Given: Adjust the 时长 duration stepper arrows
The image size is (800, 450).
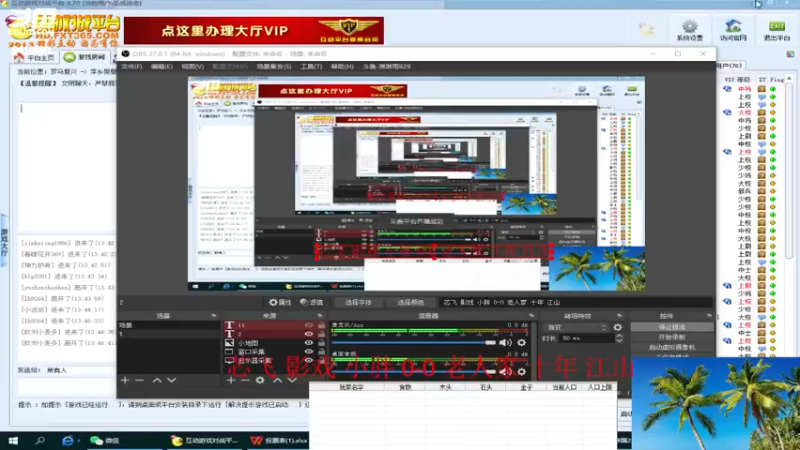Looking at the screenshot, I should click(x=619, y=338).
